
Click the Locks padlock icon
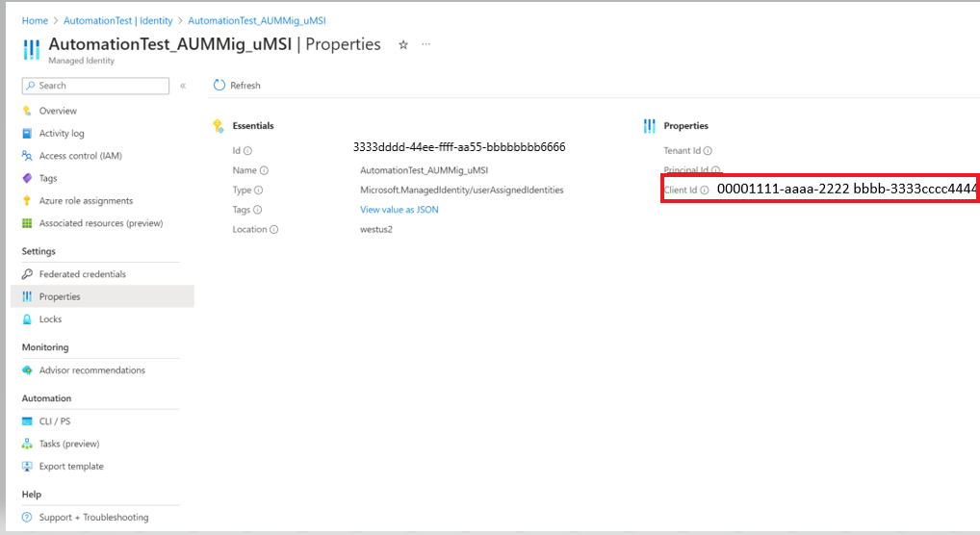[x=27, y=318]
